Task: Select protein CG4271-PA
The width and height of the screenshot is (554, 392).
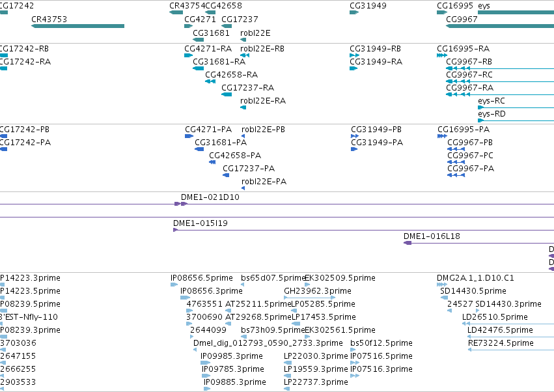Action: (x=208, y=130)
